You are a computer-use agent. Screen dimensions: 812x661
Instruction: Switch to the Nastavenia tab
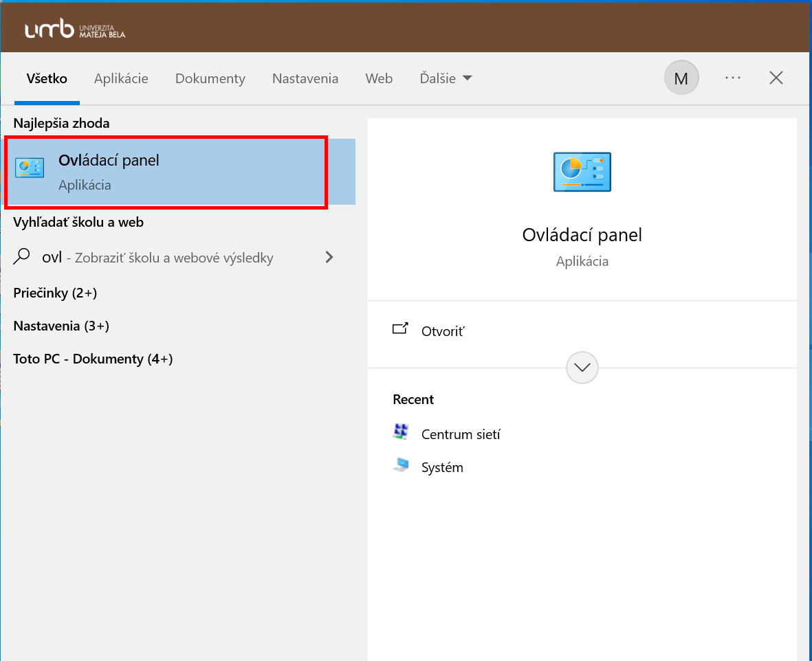305,79
